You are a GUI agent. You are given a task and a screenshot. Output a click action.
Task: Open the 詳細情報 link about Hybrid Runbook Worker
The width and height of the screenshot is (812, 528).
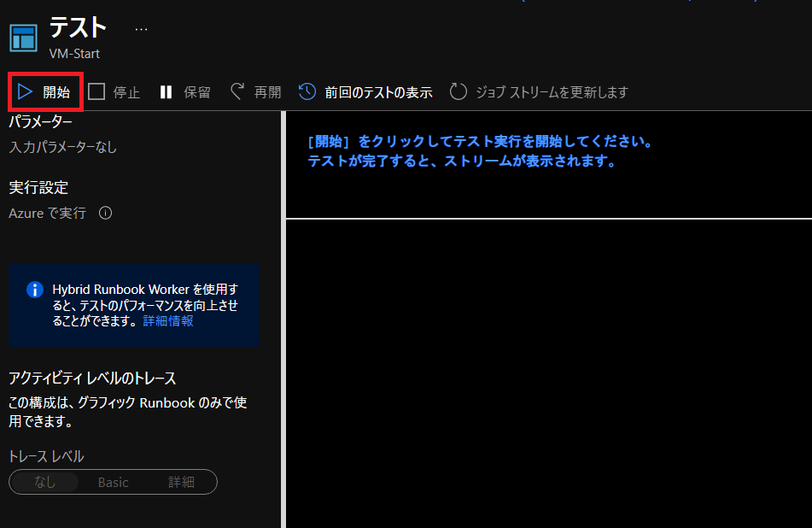tap(168, 321)
